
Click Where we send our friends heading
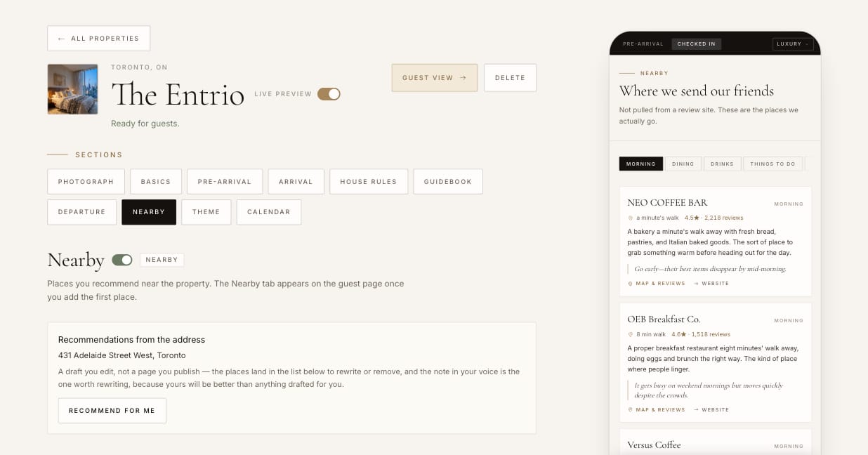(696, 91)
